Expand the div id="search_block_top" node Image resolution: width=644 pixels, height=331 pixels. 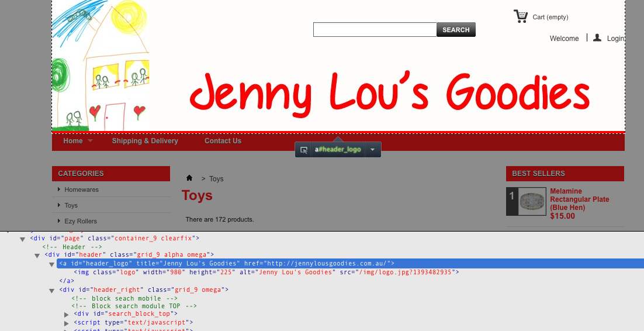click(x=67, y=315)
